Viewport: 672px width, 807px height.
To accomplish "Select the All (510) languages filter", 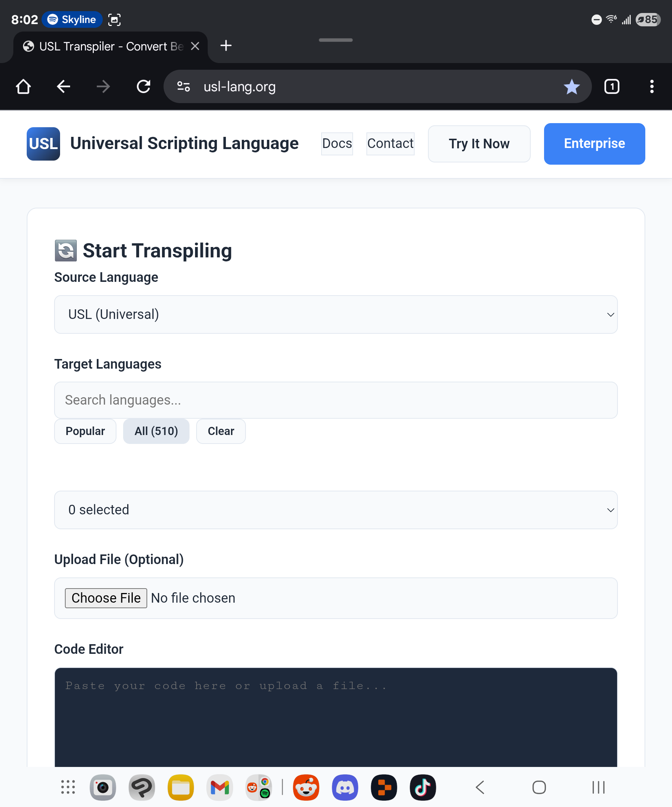I will point(156,431).
